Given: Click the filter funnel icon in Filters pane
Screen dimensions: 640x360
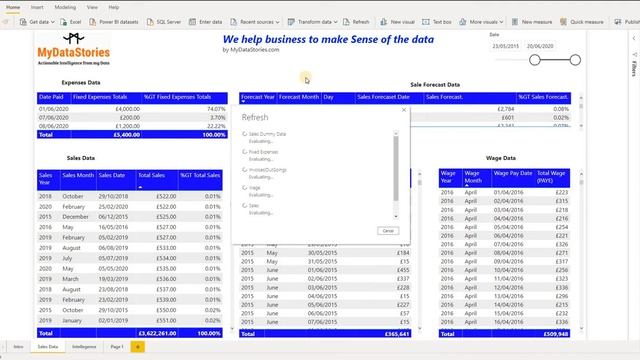Looking at the screenshot, I should click(x=634, y=54).
